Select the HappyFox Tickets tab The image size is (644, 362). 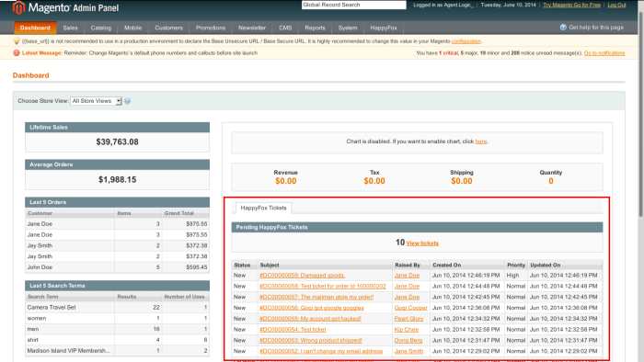[263, 208]
